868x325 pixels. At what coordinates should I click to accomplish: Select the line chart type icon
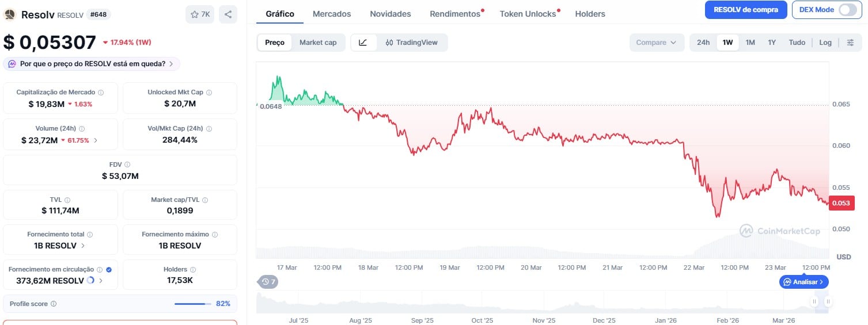click(x=363, y=43)
